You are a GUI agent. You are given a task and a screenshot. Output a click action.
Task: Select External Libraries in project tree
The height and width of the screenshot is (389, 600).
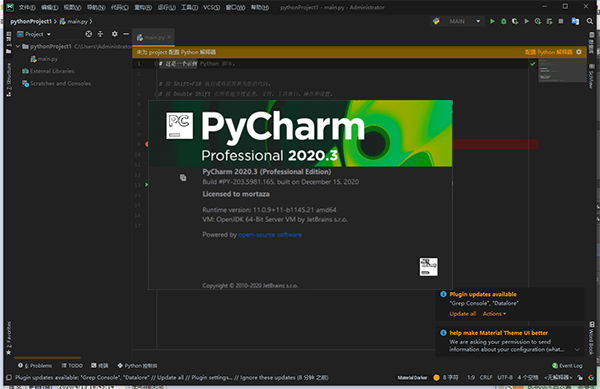tap(48, 71)
